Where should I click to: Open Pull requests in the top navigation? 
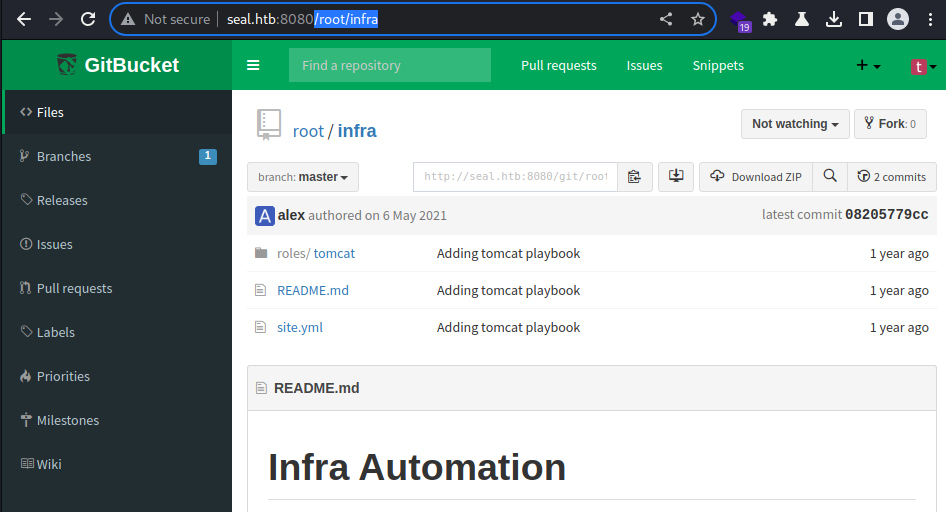pyautogui.click(x=559, y=65)
